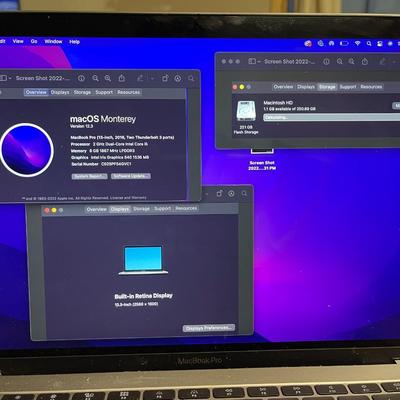400x400 pixels.
Task: Zoom out in Overview Preview window
Action: click(95, 78)
